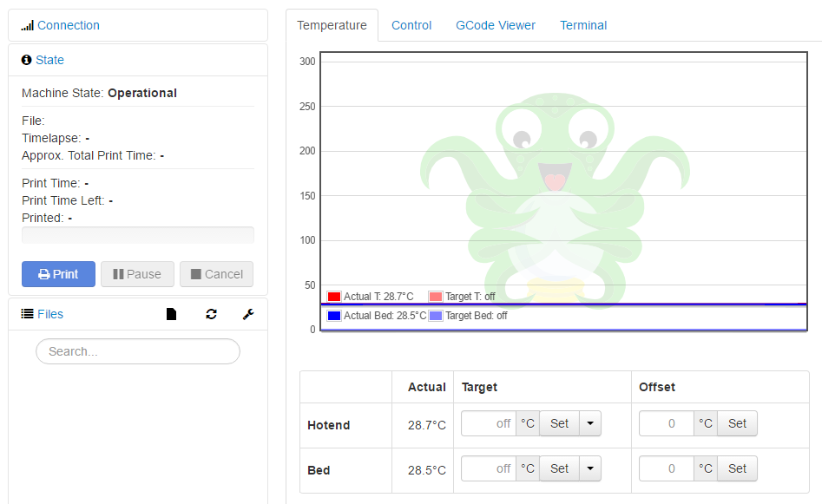Click the Target column header
This screenshot has width=822, height=504.
[x=479, y=387]
